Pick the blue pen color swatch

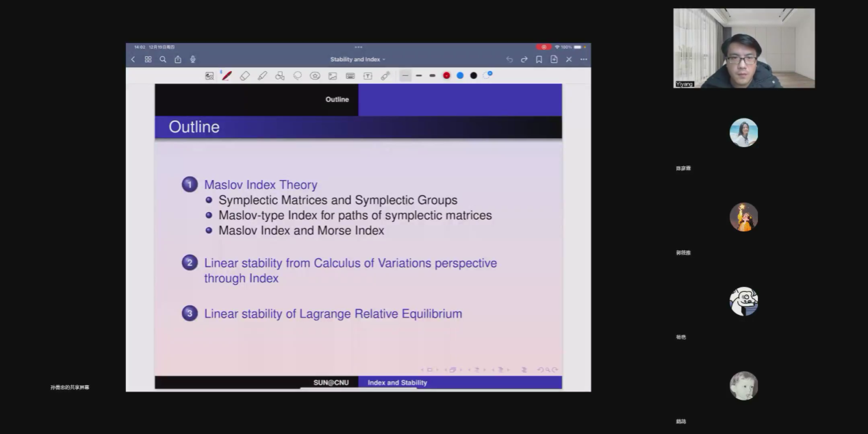(x=460, y=76)
